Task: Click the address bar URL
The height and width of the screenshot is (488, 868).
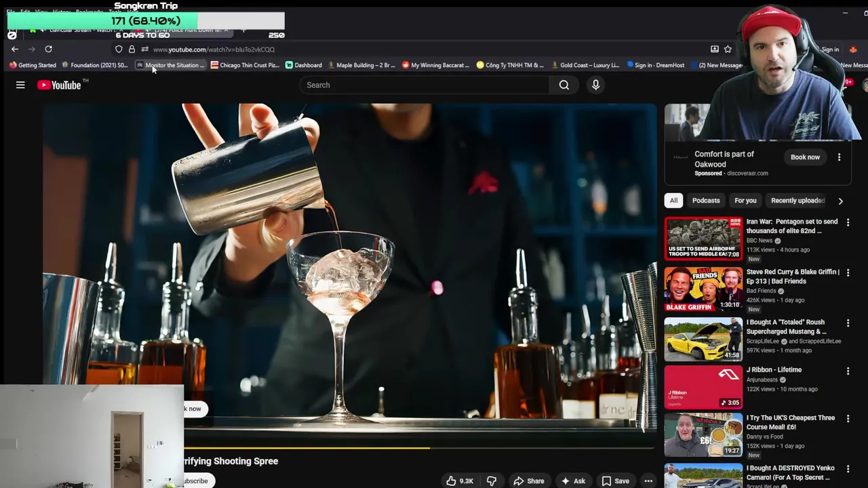Action: 214,49
